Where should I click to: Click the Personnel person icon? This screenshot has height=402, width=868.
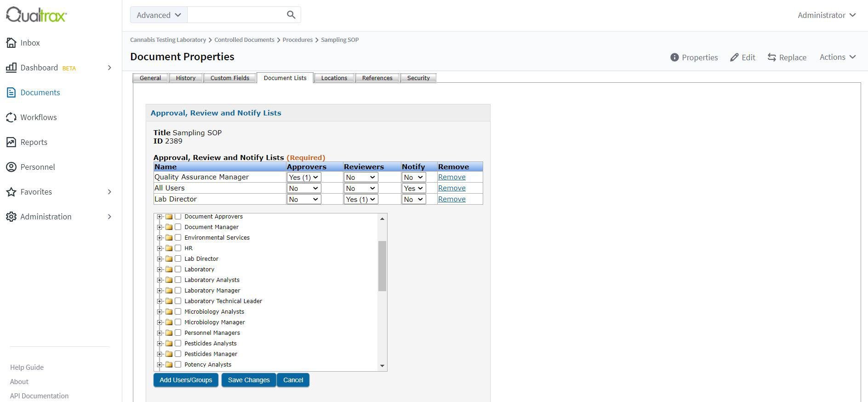11,167
